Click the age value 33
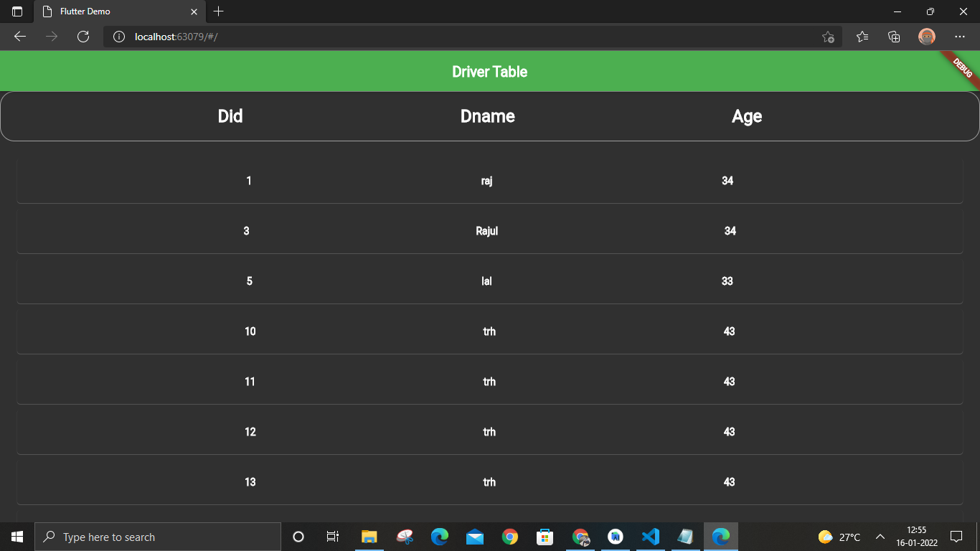The height and width of the screenshot is (551, 980). 727,281
